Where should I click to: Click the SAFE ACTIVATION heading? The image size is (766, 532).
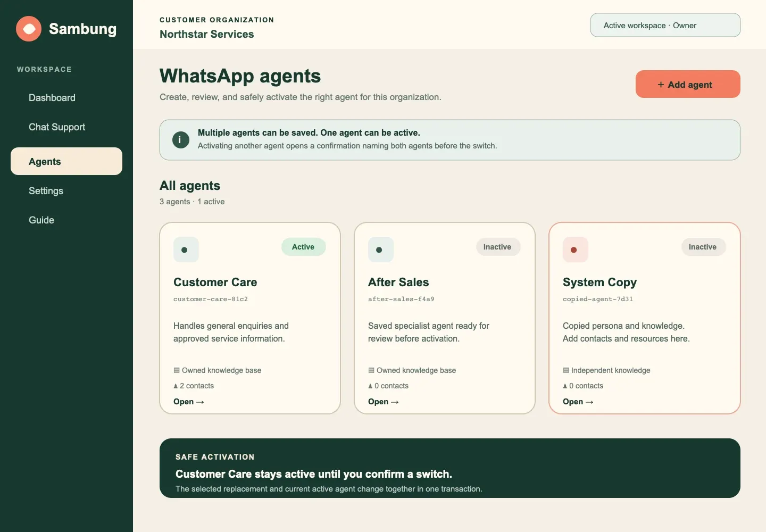tap(215, 457)
